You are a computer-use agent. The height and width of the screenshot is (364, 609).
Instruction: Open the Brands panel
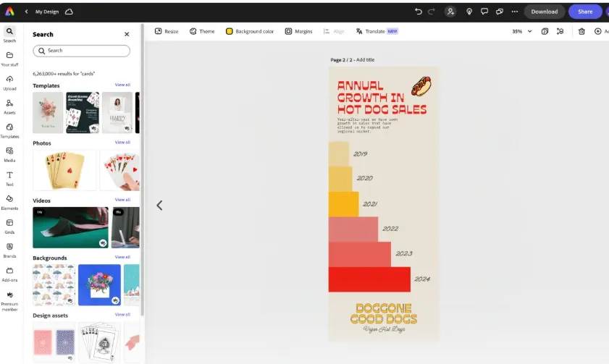9,249
